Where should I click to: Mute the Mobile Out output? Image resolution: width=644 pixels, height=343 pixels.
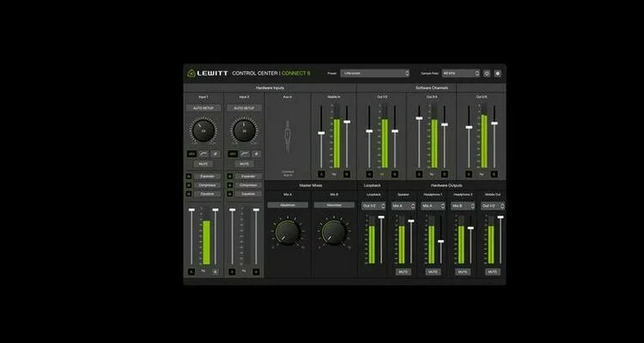493,272
